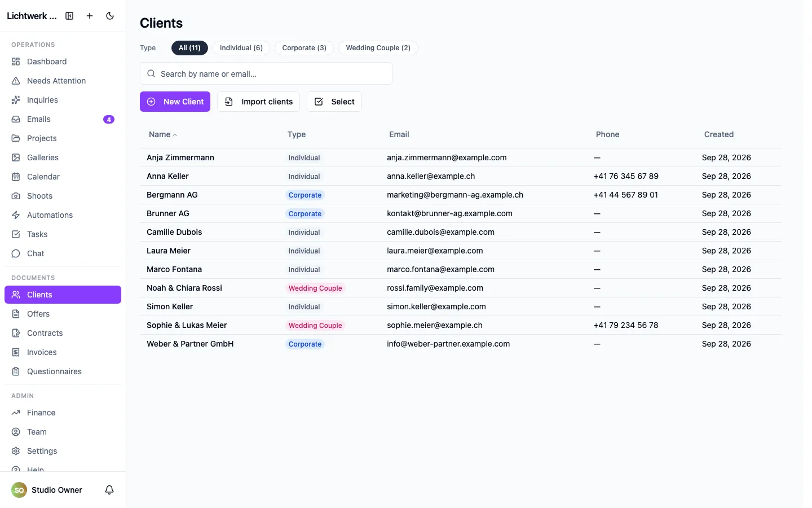Click the search by name or email field
This screenshot has height=508, width=812.
point(266,73)
